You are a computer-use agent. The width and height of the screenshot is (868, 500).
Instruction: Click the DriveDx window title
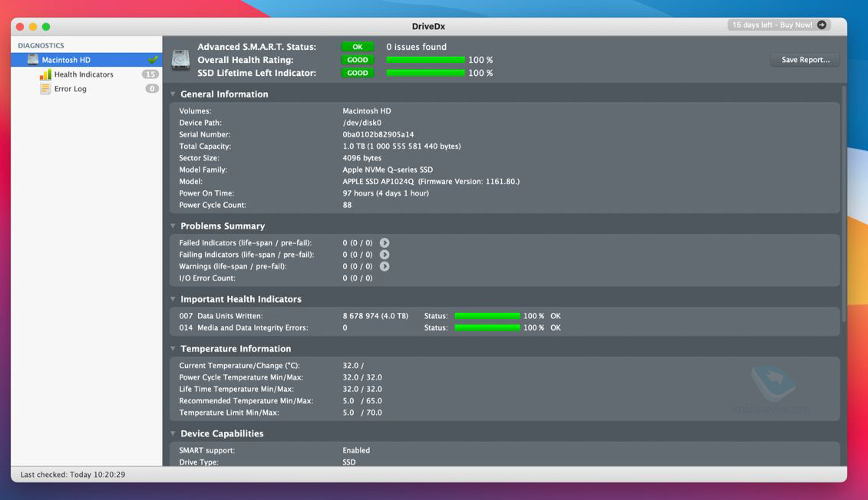click(428, 26)
